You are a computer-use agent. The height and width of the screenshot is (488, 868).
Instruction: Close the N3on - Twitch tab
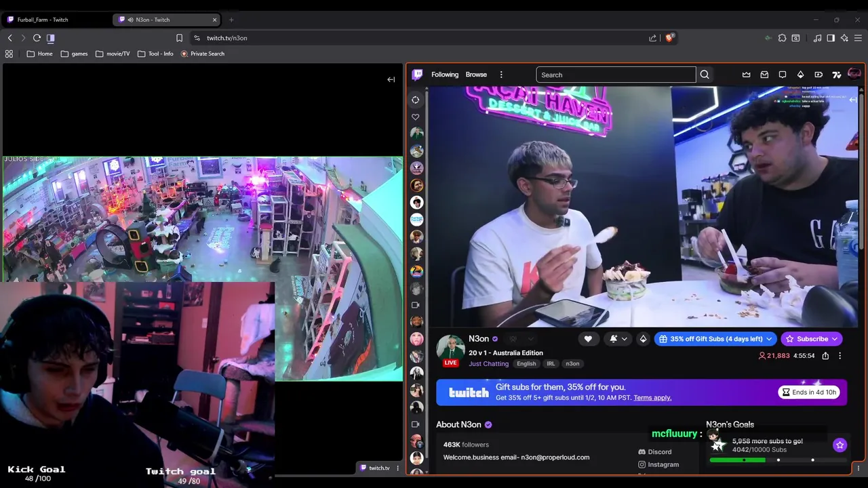pyautogui.click(x=215, y=20)
